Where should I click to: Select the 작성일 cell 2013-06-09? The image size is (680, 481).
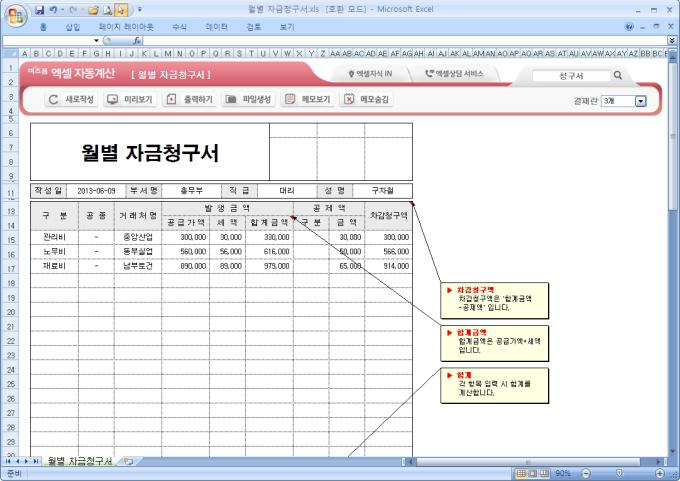pyautogui.click(x=96, y=191)
